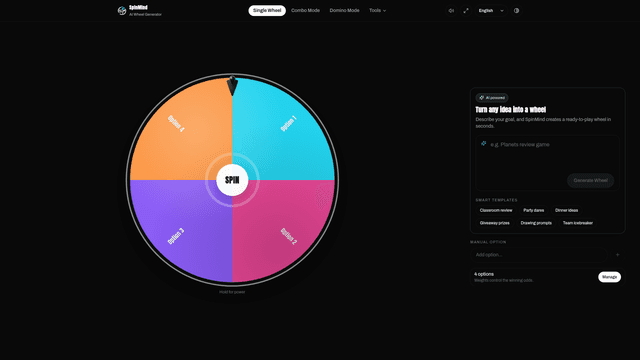This screenshot has height=360, width=640.
Task: Click the AI powered badge
Action: (x=492, y=98)
